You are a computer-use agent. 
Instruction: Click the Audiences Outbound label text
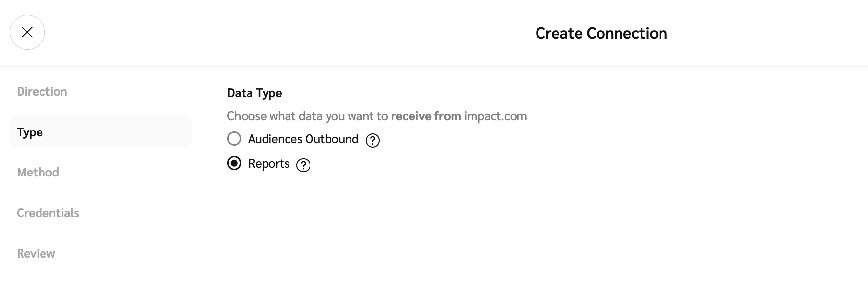tap(303, 139)
